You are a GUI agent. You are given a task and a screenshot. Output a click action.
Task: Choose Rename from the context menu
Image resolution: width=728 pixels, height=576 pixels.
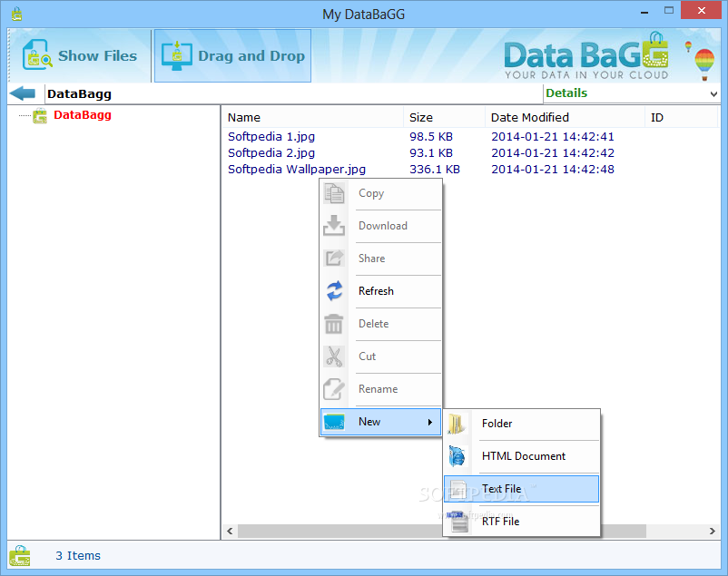click(380, 389)
